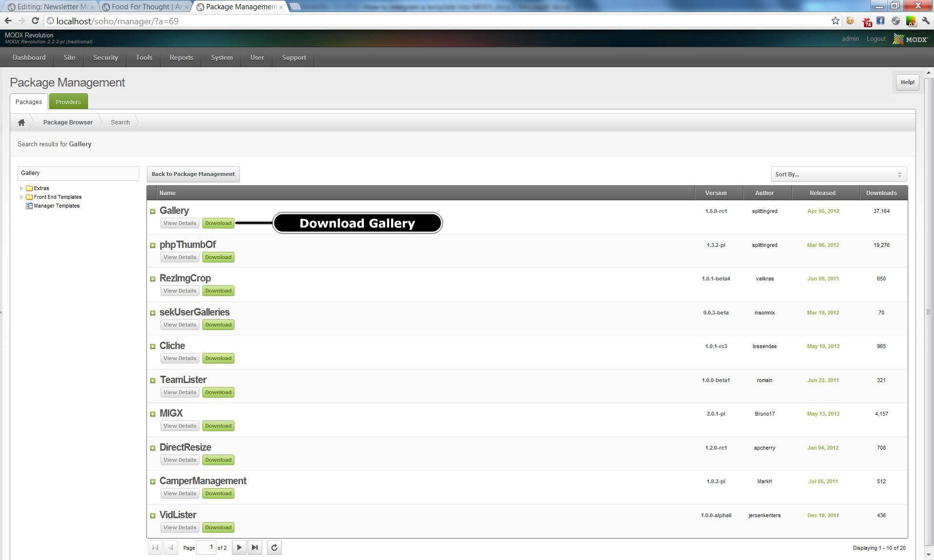Click the browser back arrow
This screenshot has width=934, height=560.
[x=8, y=21]
